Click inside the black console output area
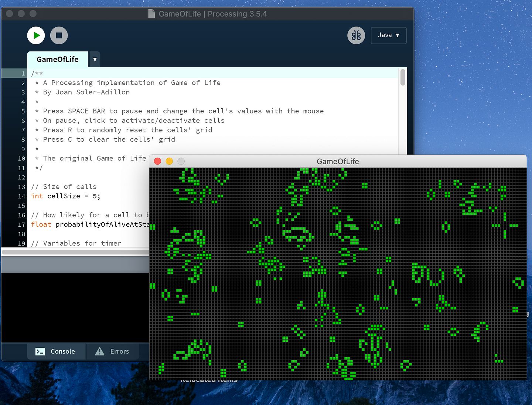 (74, 307)
